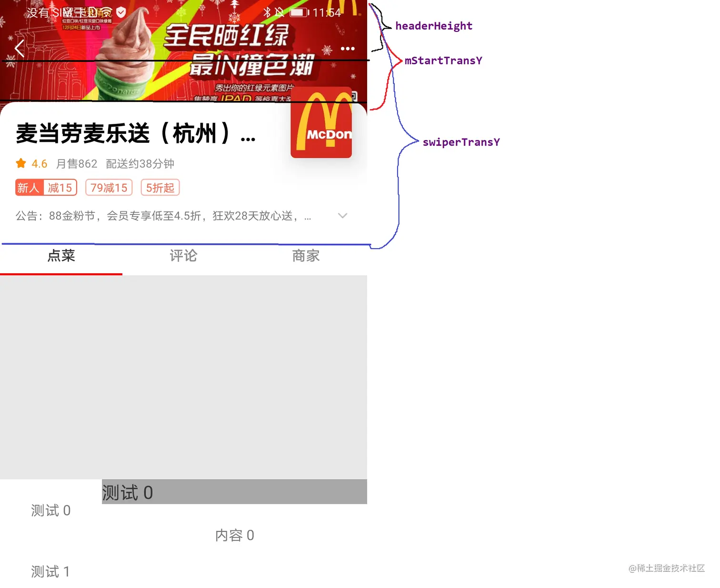The width and height of the screenshot is (720, 588).
Task: Switch to the 商家 tab
Action: pyautogui.click(x=306, y=256)
